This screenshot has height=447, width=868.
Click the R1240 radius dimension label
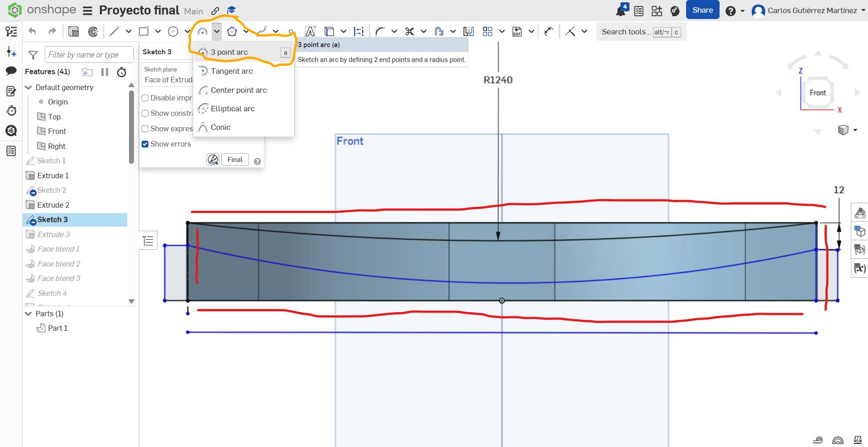pyautogui.click(x=498, y=80)
